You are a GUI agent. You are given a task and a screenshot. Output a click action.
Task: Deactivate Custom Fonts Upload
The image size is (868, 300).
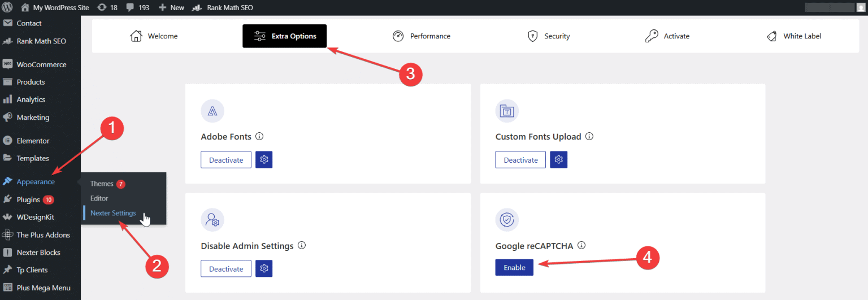(x=520, y=160)
